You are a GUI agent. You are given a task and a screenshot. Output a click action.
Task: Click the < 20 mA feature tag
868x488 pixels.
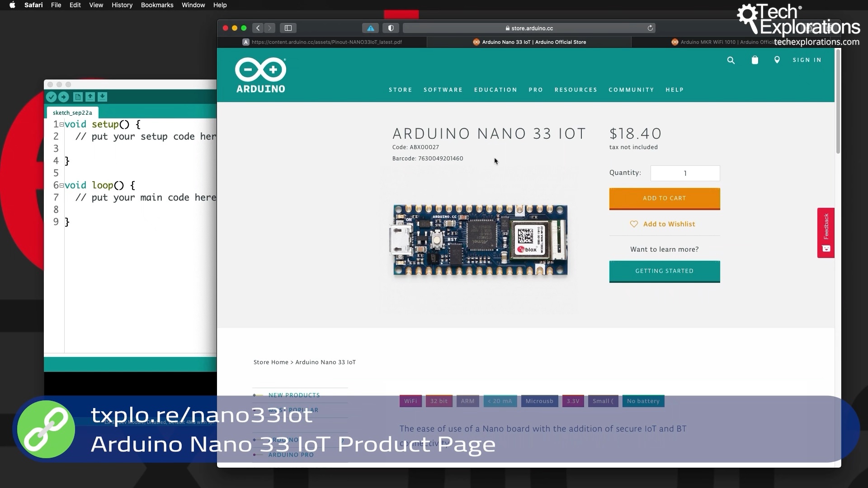[500, 401]
